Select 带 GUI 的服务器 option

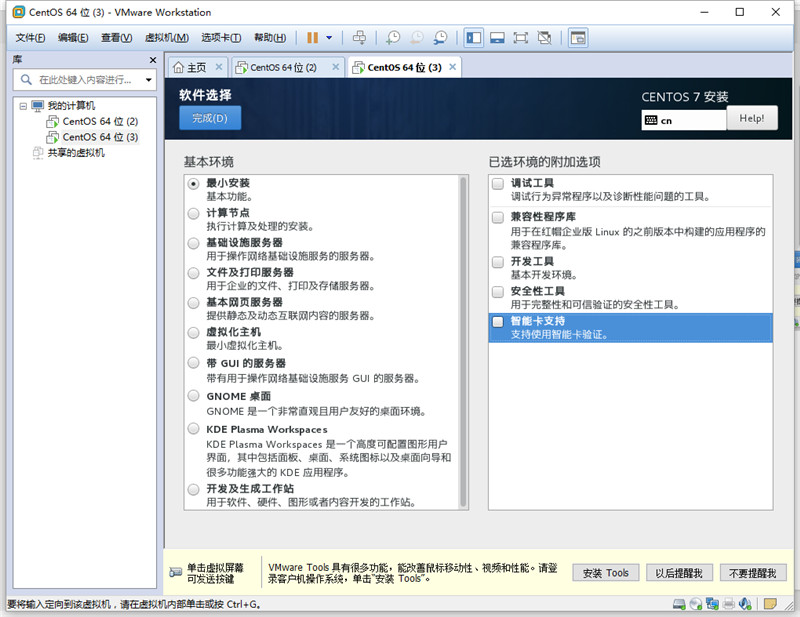[x=193, y=363]
